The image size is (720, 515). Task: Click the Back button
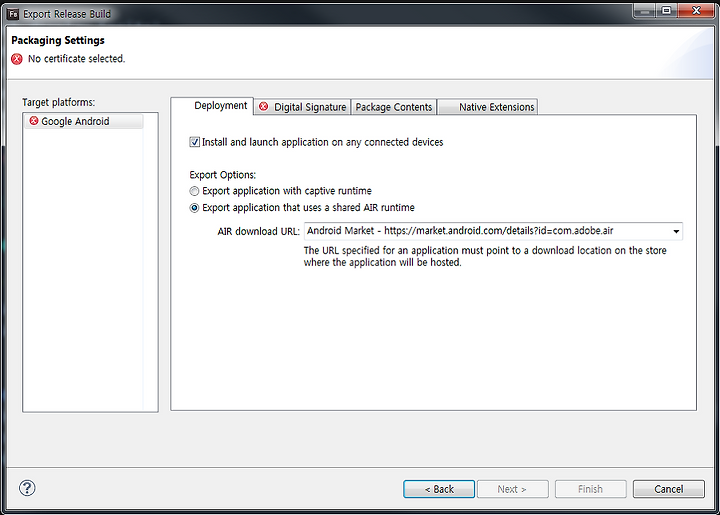coord(439,489)
